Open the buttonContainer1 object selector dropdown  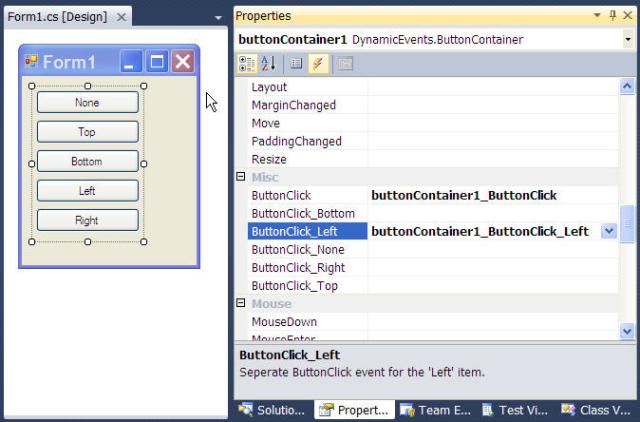[627, 40]
